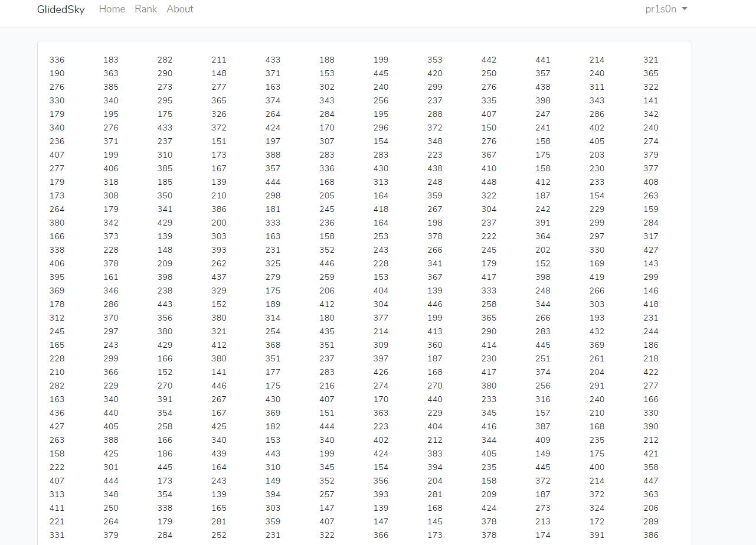Go to the Rank page
Image resolution: width=756 pixels, height=545 pixels.
(146, 9)
